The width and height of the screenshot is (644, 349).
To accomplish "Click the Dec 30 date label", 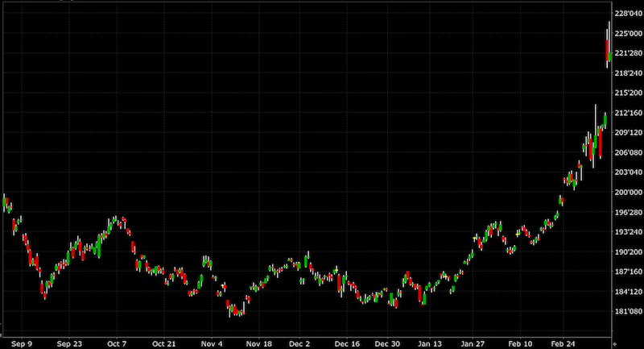I will (388, 343).
